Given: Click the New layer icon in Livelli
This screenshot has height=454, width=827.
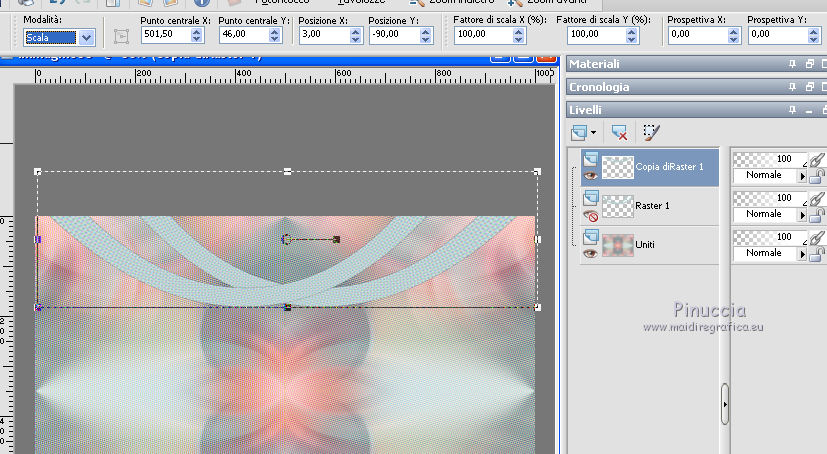Looking at the screenshot, I should [x=579, y=132].
